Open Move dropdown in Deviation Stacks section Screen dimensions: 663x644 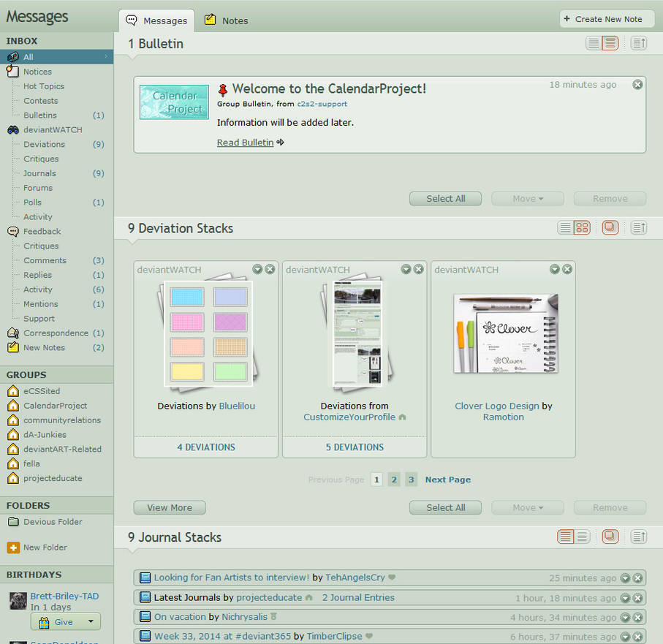pyautogui.click(x=528, y=507)
